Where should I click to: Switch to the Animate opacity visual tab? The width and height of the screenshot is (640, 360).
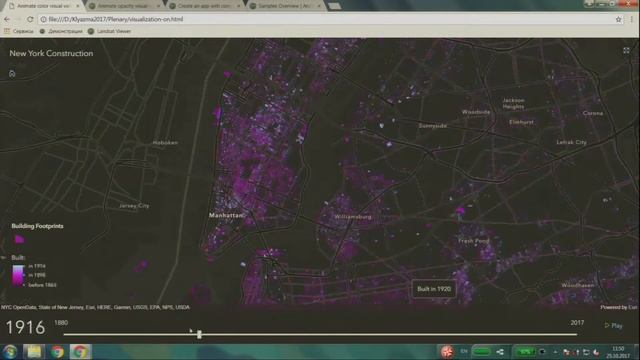tap(122, 6)
